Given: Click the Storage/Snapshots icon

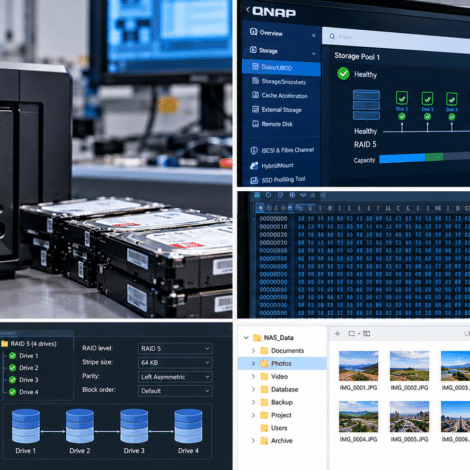Looking at the screenshot, I should [x=255, y=81].
